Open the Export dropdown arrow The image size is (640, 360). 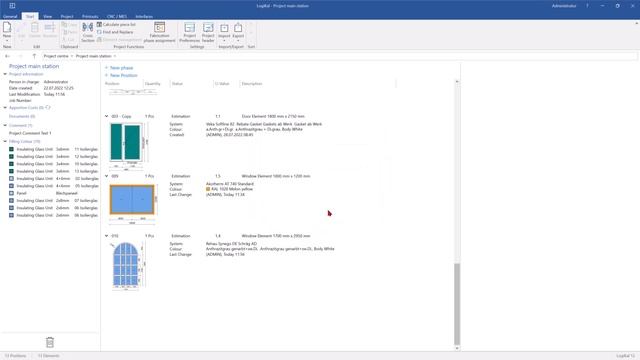tap(238, 41)
